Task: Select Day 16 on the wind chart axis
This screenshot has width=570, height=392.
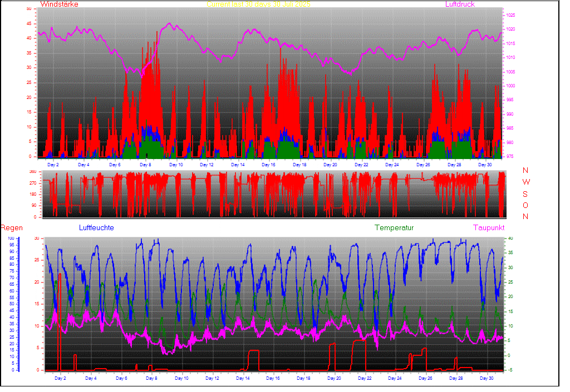Action: click(x=268, y=165)
